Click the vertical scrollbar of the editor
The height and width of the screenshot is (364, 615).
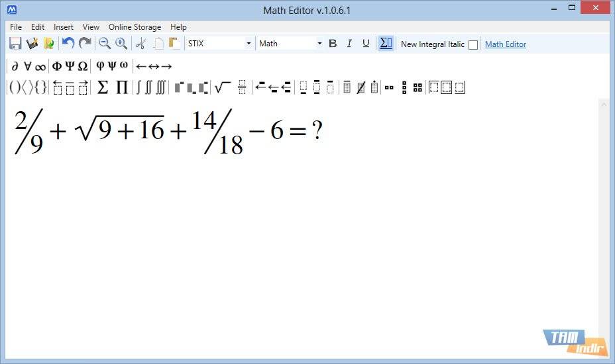[x=603, y=225]
